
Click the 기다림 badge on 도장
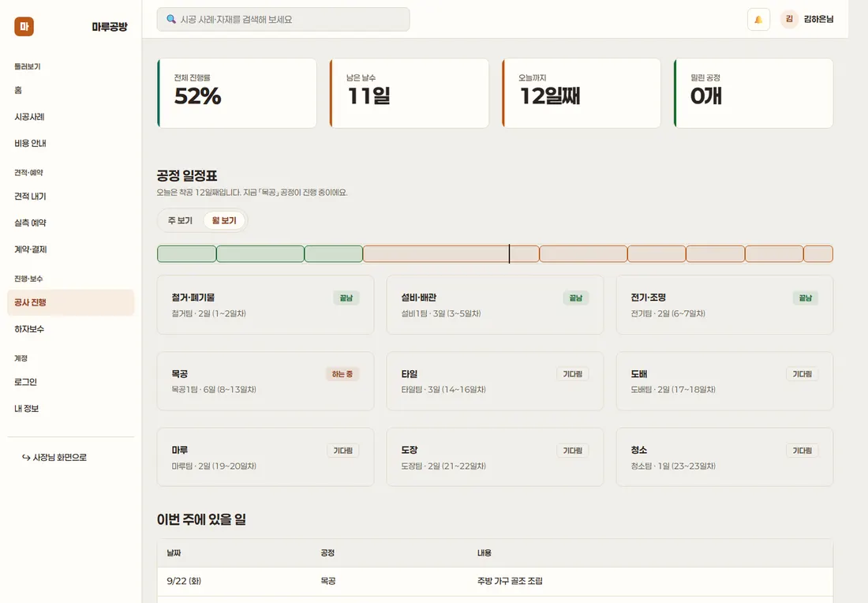tap(572, 451)
